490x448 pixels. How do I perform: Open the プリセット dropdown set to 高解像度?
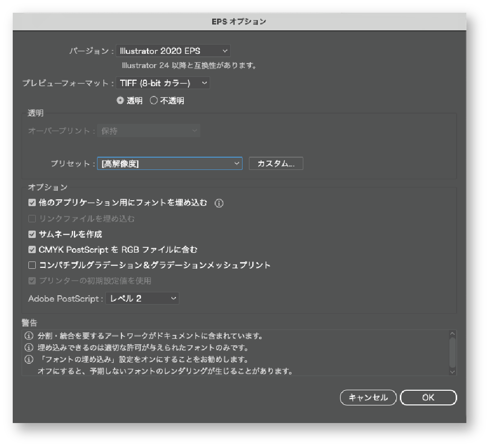click(170, 164)
